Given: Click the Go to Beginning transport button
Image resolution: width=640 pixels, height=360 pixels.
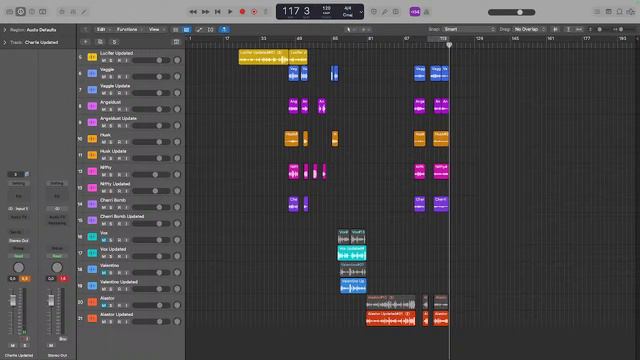Looking at the screenshot, I should coord(218,12).
